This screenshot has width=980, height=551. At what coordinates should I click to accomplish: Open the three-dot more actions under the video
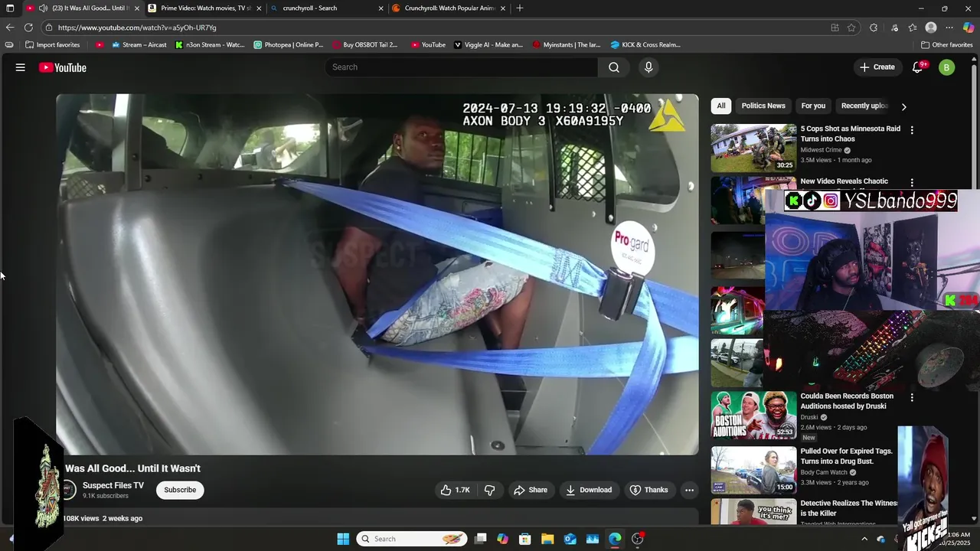pyautogui.click(x=689, y=490)
